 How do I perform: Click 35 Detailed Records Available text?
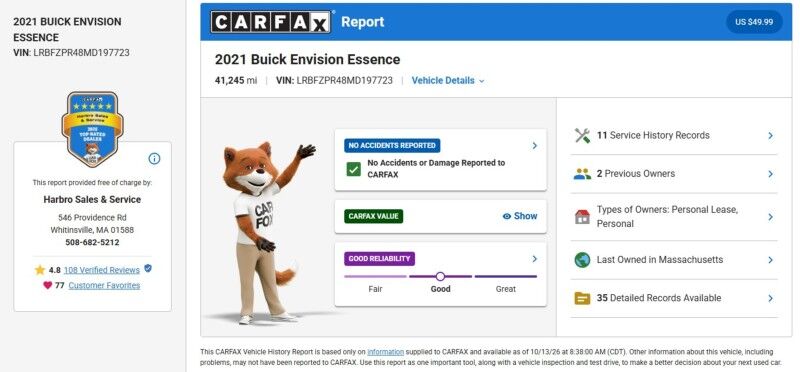coord(659,298)
